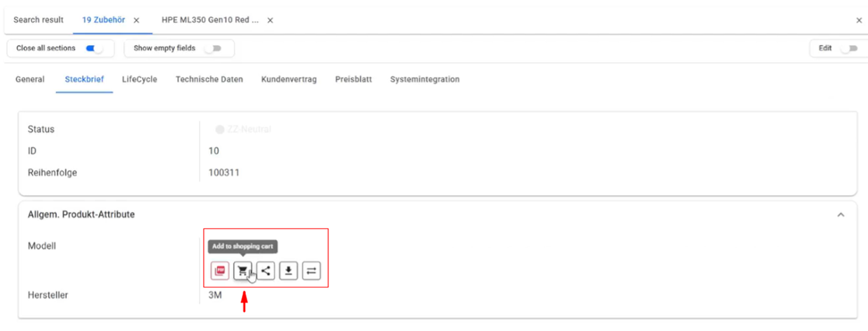Select the Kundenvertrag tab
The image size is (868, 331).
289,79
